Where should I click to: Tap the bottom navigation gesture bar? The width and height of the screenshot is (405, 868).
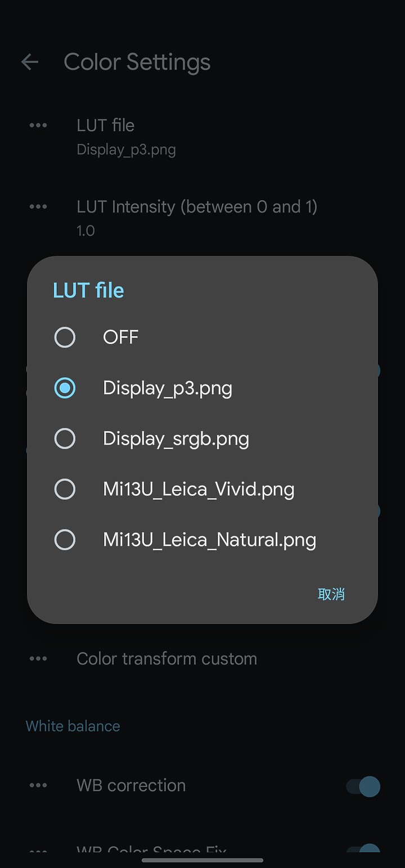coord(202,860)
